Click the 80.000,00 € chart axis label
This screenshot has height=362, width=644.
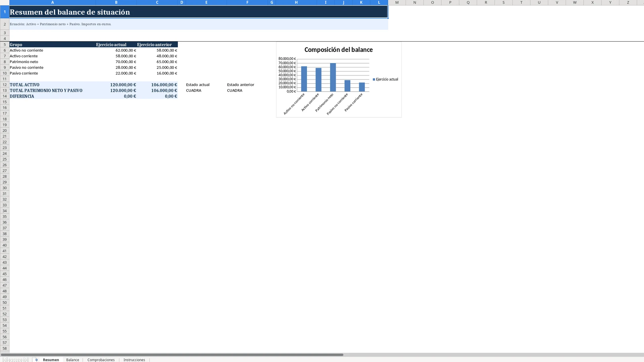287,59
